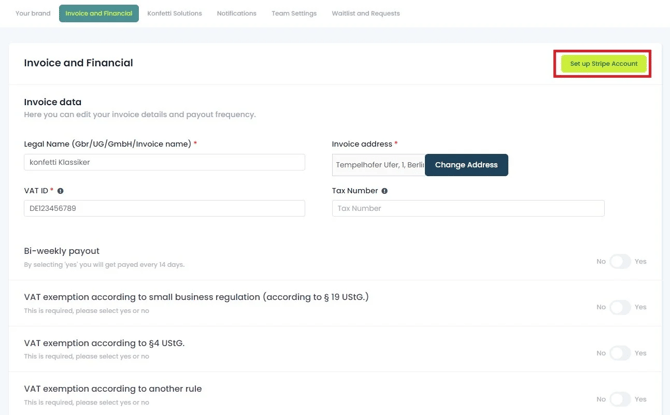Viewport: 670px width, 415px height.
Task: Open the Team Settings tab
Action: [294, 14]
